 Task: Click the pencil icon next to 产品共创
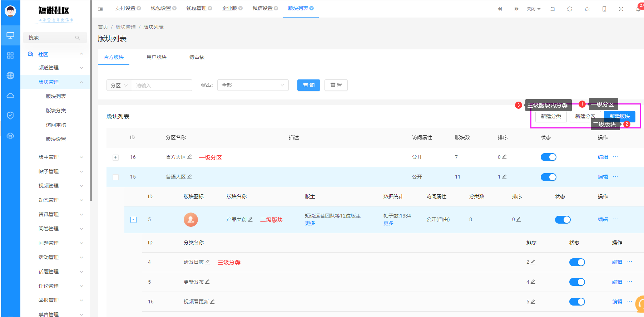[x=250, y=219]
